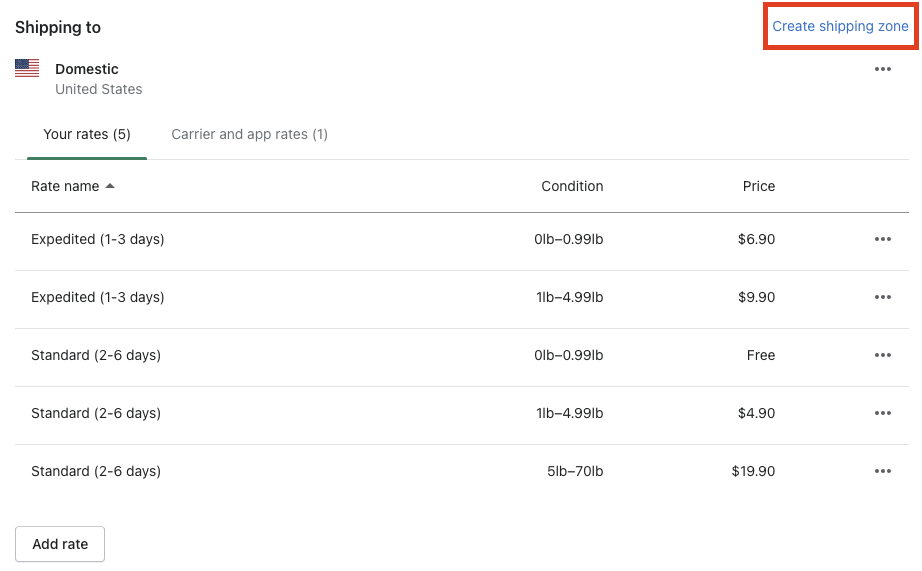Switch to the Your rates tab

point(87,134)
